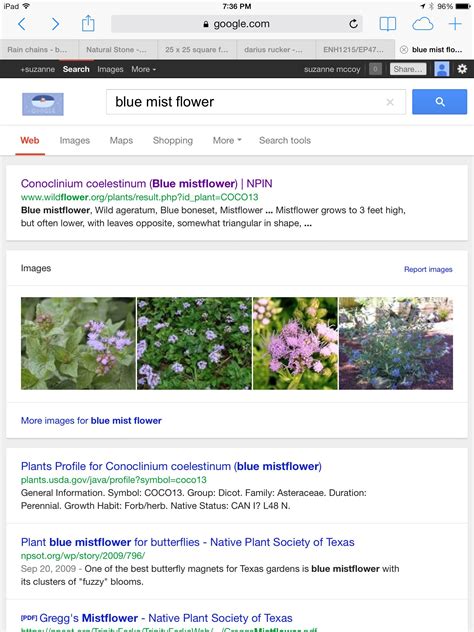The image size is (474, 632).
Task: Expand the More dropdown beside Shopping
Action: click(x=227, y=140)
